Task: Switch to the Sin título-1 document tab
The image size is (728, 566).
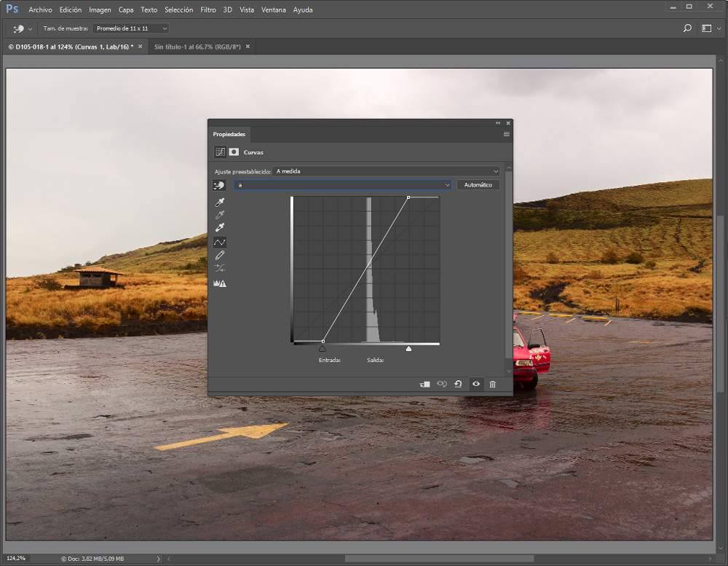Action: (x=197, y=47)
